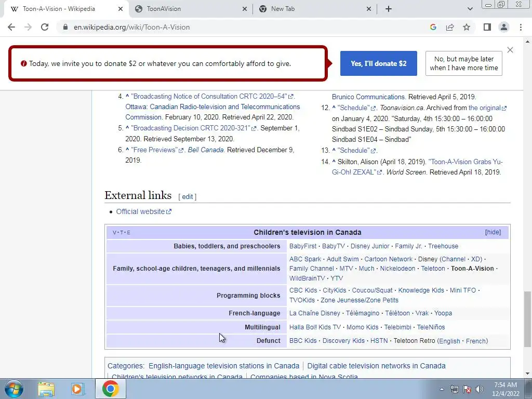The image size is (532, 399).
Task: Open the CBC Kids link
Action: (x=303, y=290)
